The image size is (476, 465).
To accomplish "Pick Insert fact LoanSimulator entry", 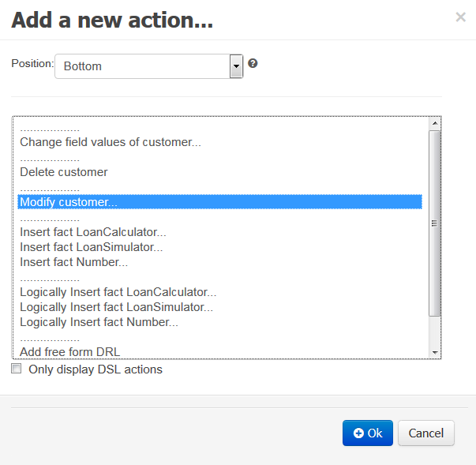I will pyautogui.click(x=92, y=247).
